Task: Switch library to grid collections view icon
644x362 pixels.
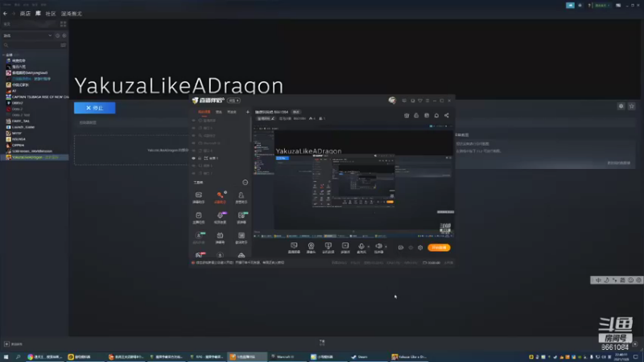Action: coord(64,24)
